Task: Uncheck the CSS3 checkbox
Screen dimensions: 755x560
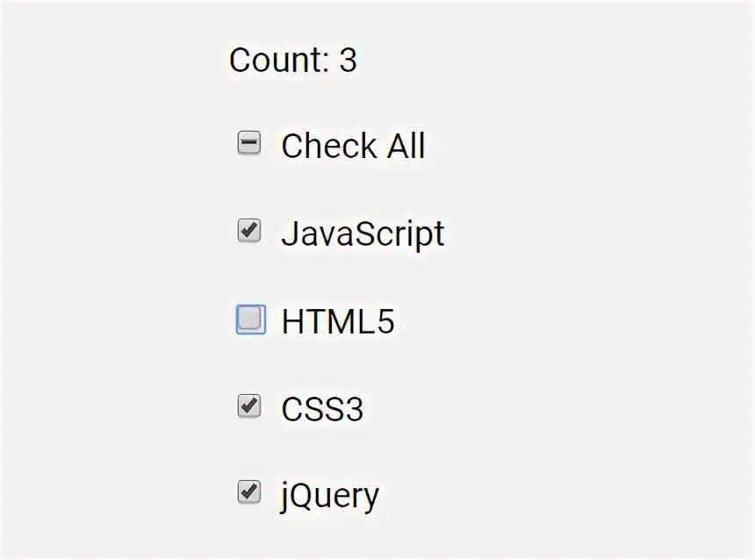Action: (x=249, y=406)
